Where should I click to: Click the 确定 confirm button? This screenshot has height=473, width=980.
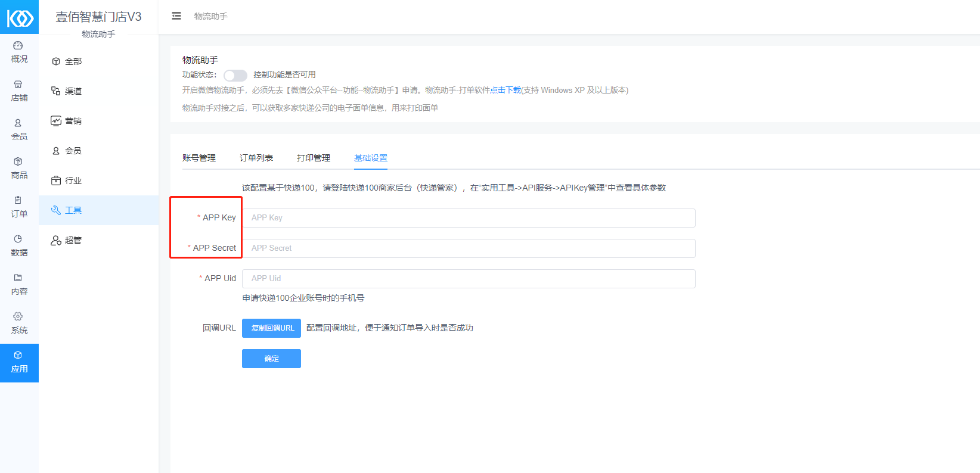(x=271, y=359)
